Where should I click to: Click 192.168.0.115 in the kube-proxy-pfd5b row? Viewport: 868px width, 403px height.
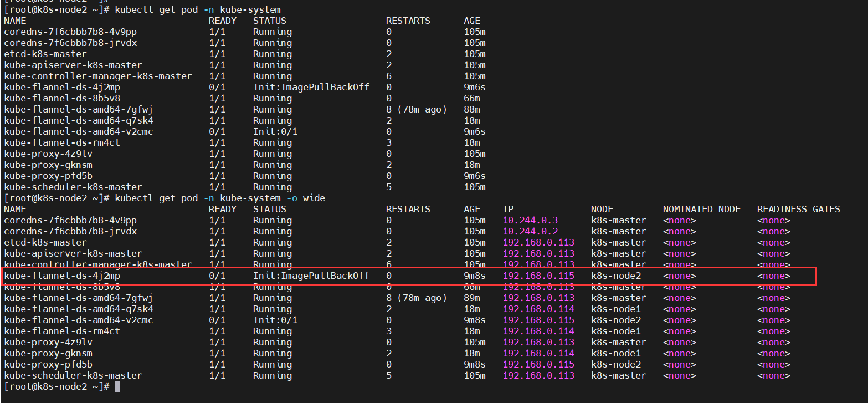click(x=538, y=364)
